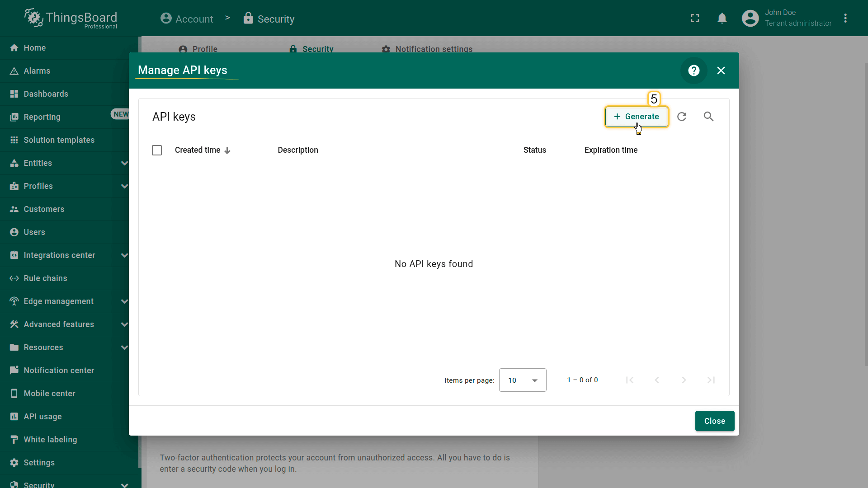
Task: Click the Close button at bottom
Action: tap(714, 421)
